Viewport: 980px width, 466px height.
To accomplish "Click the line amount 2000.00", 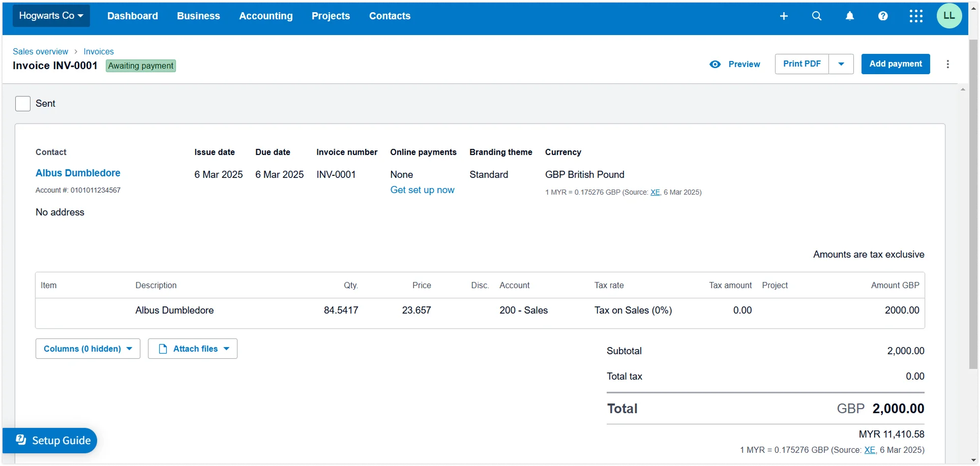I will 902,310.
